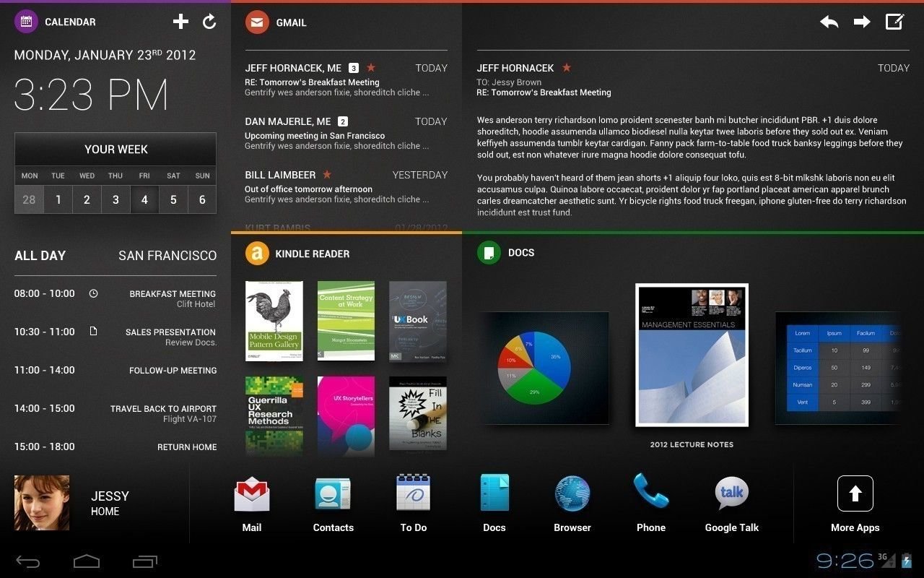Select Thursday 3 in Your Week
This screenshot has width=924, height=578.
point(115,199)
